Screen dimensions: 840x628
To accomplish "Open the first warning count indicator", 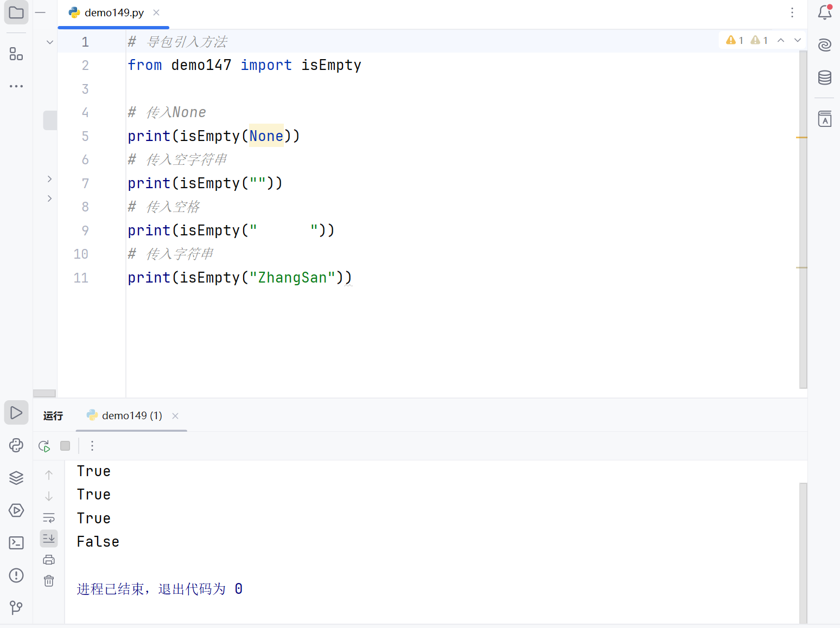I will (x=735, y=40).
